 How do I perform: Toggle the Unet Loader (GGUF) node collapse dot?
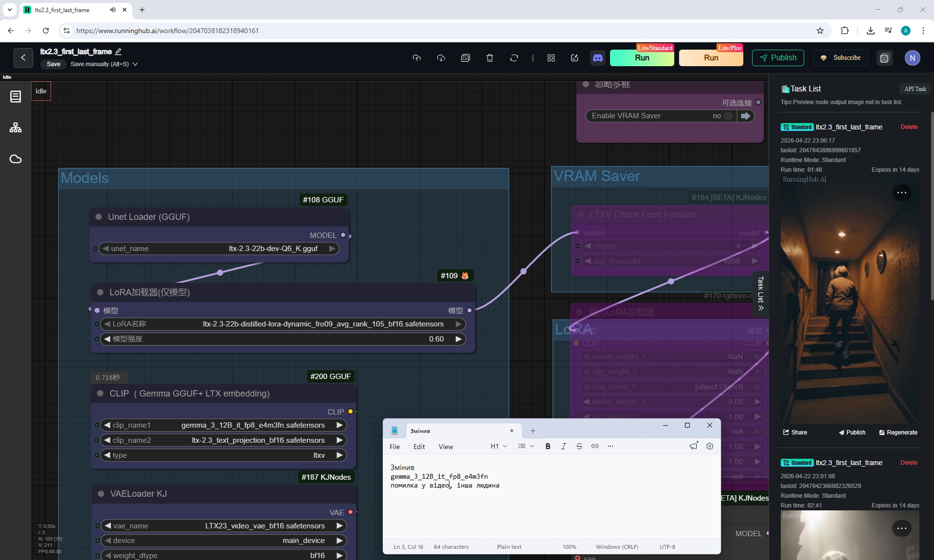click(99, 217)
